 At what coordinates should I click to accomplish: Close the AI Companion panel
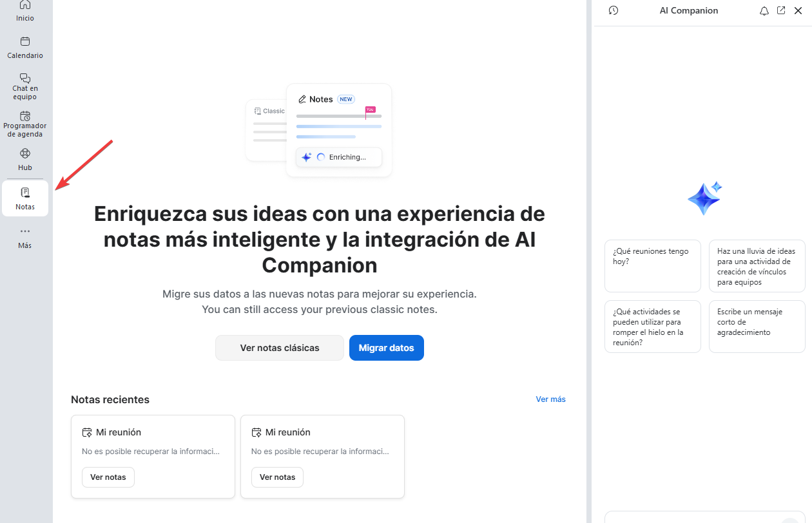[798, 11]
